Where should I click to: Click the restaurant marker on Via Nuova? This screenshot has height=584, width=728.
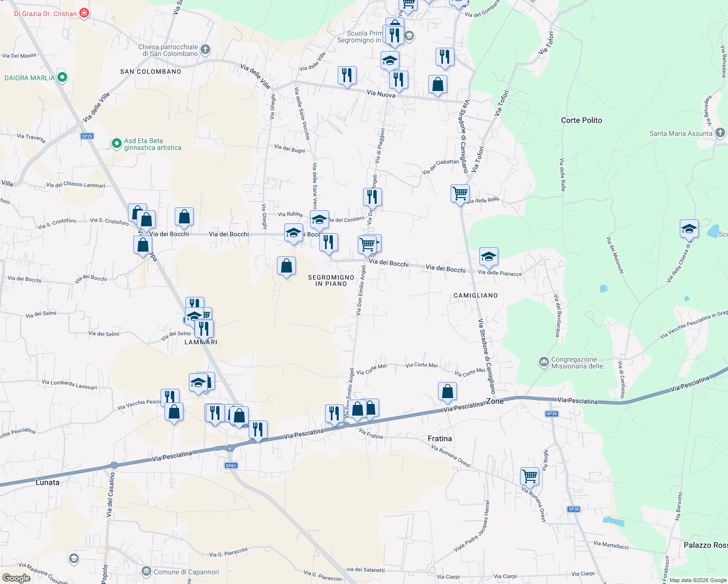click(347, 75)
